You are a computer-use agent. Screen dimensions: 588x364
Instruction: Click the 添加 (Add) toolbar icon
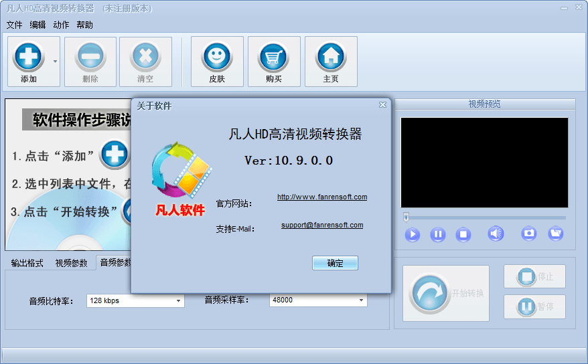29,56
